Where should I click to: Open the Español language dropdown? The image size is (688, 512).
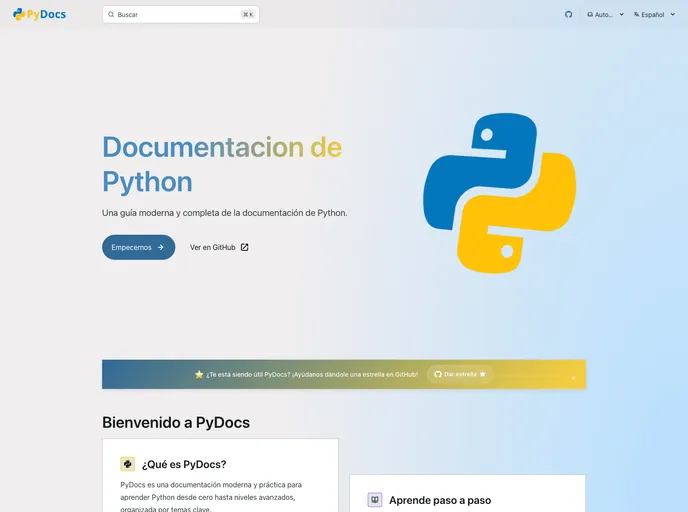(x=654, y=14)
